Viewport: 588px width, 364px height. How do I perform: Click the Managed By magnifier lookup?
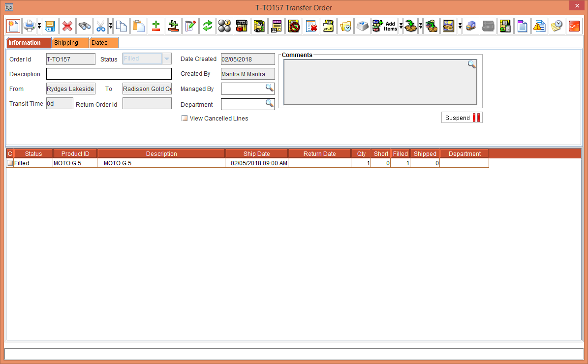click(x=269, y=88)
